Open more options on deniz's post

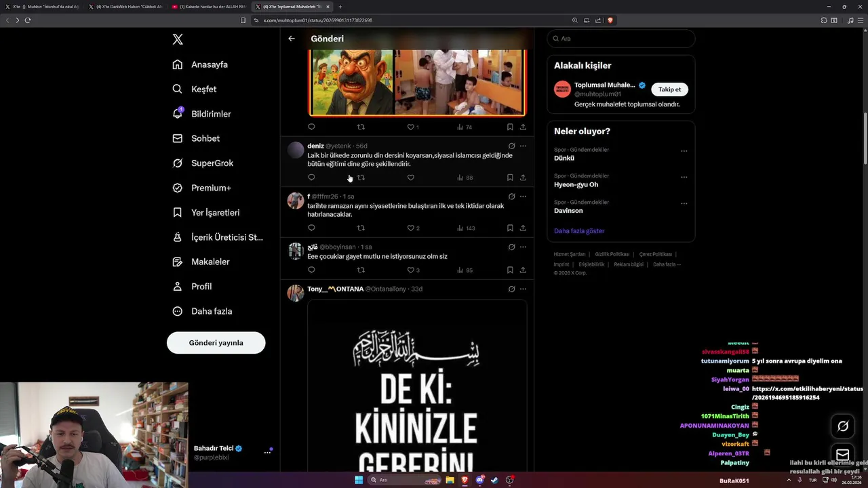tap(523, 146)
